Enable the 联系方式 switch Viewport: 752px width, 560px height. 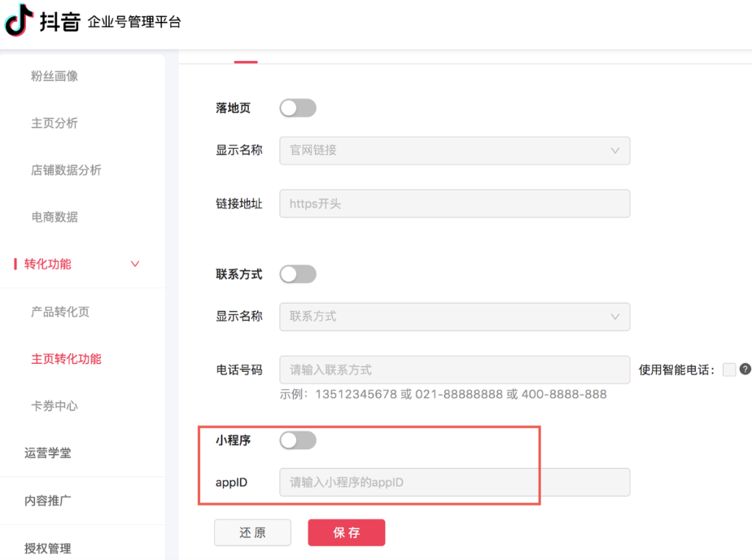pyautogui.click(x=298, y=274)
